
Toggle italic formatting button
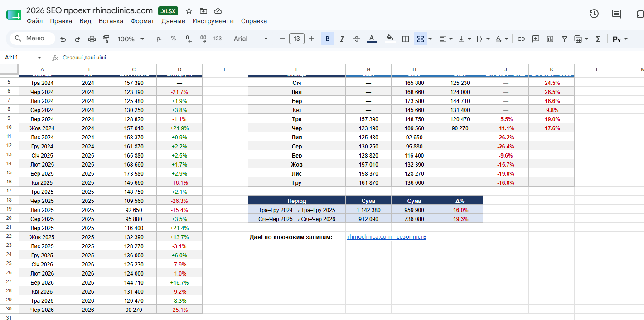pyautogui.click(x=342, y=39)
